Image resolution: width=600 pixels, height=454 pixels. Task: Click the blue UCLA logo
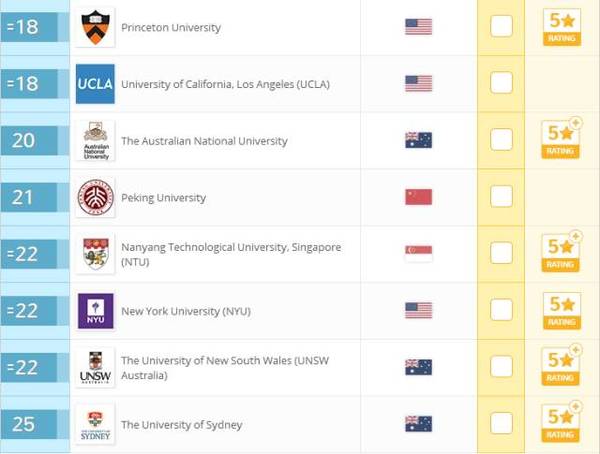pyautogui.click(x=95, y=84)
